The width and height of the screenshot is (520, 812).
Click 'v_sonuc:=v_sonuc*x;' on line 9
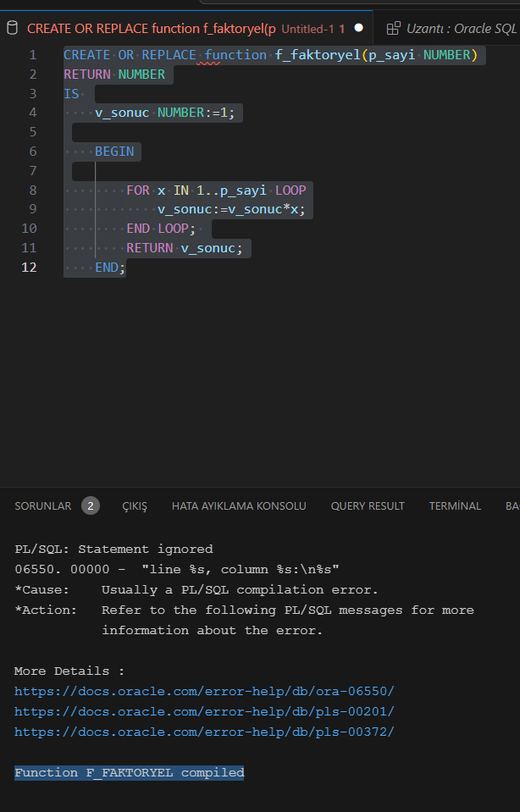coord(231,209)
